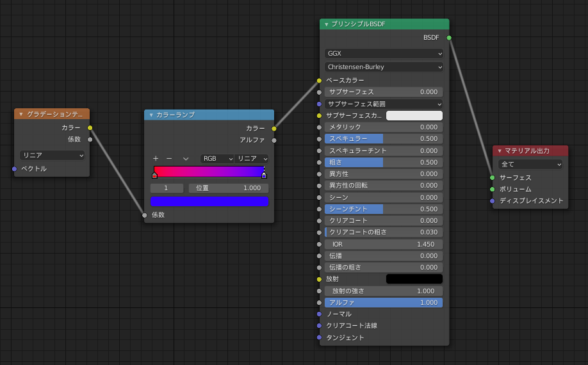Click the メタリック input socket
The width and height of the screenshot is (588, 365).
[319, 127]
